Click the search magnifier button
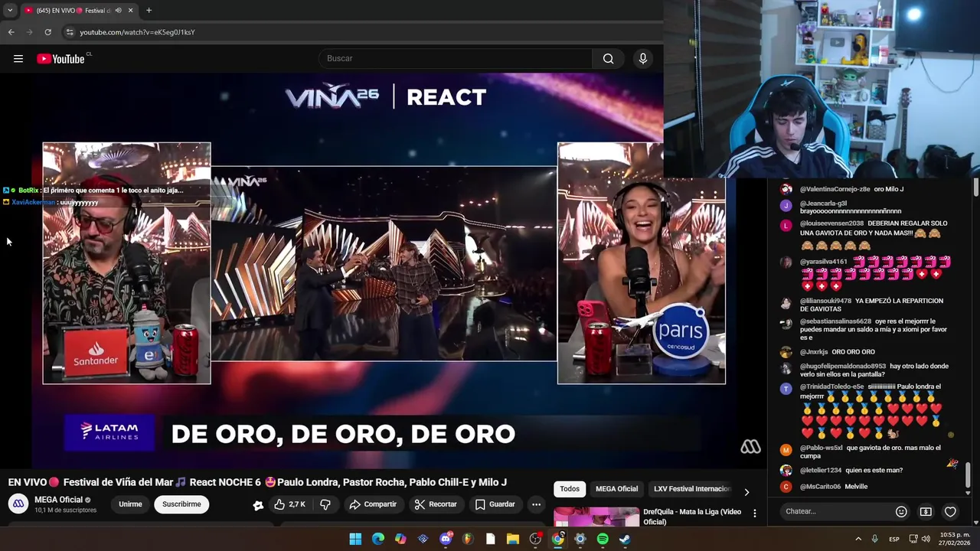The width and height of the screenshot is (980, 551). (608, 59)
